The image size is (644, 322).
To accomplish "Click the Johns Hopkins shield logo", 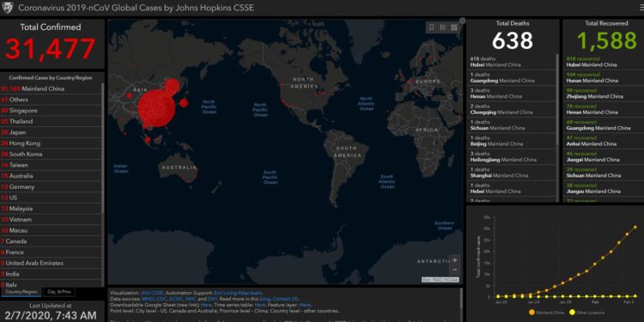I will click(9, 8).
